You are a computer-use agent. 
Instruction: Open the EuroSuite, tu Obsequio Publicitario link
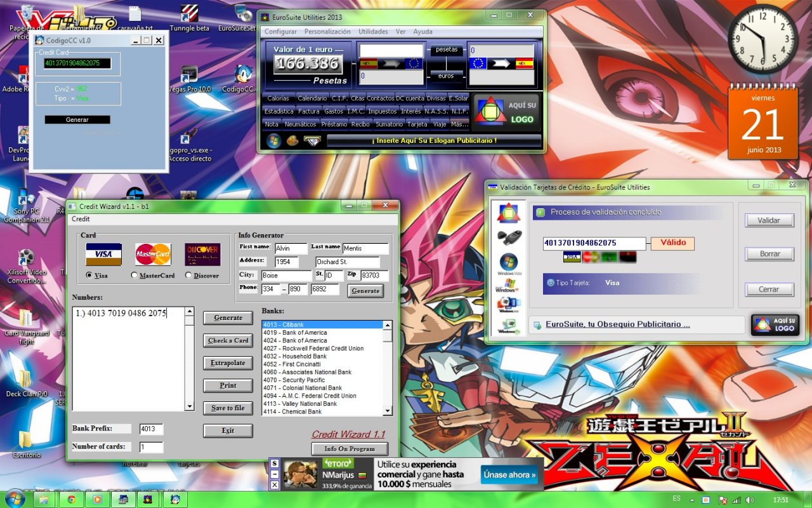(x=617, y=324)
